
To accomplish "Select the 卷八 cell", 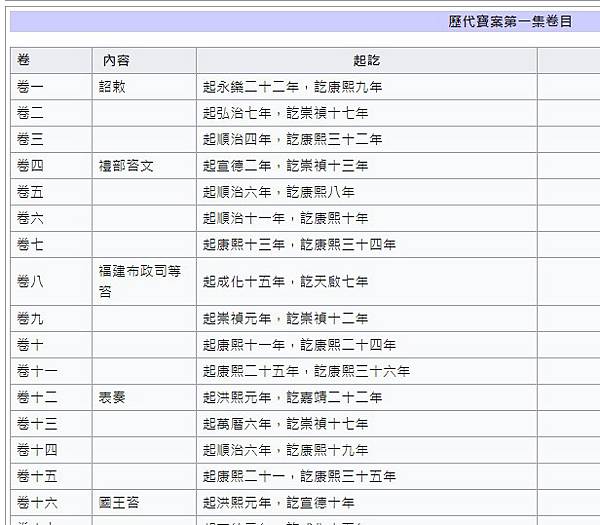I will (51, 282).
